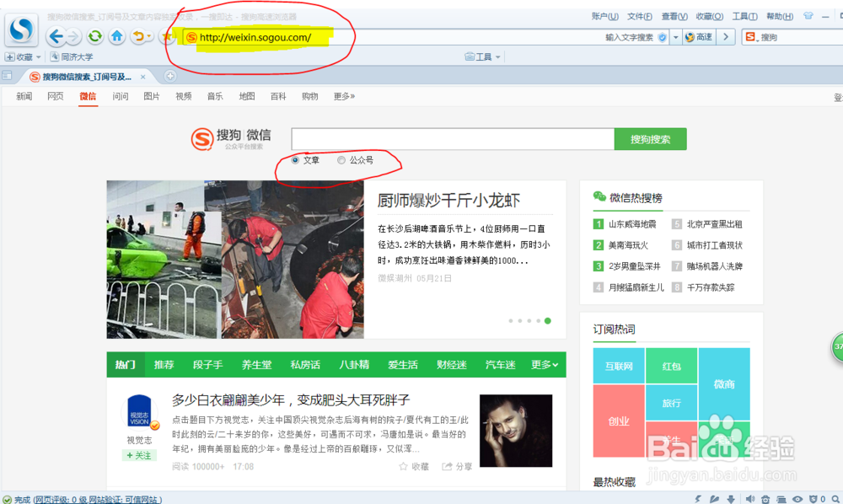The image size is (843, 504).
Task: Open the 文件(F) menu
Action: tap(640, 17)
